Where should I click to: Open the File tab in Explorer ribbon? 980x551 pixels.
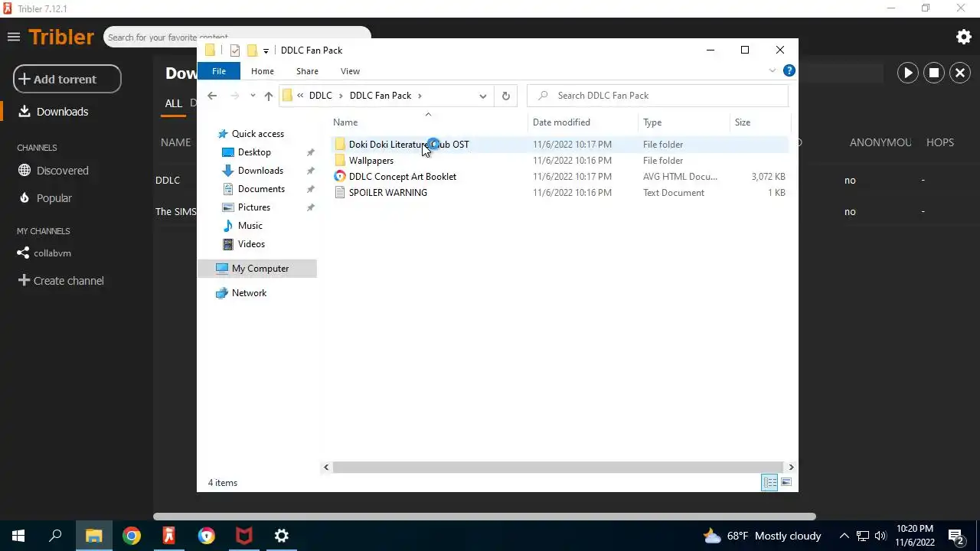point(219,71)
